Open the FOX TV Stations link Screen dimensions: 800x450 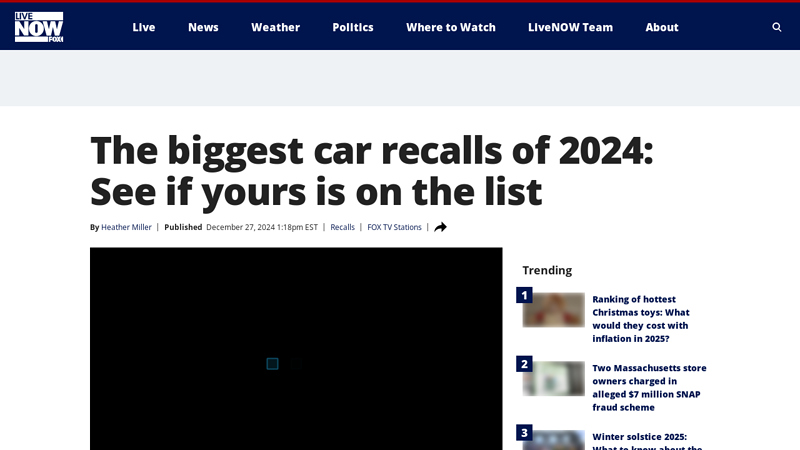tap(394, 227)
